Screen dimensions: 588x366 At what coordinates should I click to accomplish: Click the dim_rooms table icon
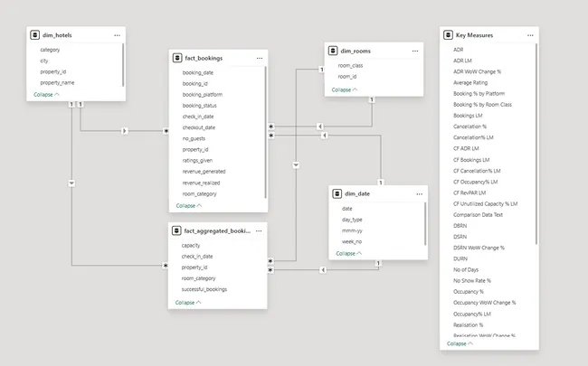[333, 51]
